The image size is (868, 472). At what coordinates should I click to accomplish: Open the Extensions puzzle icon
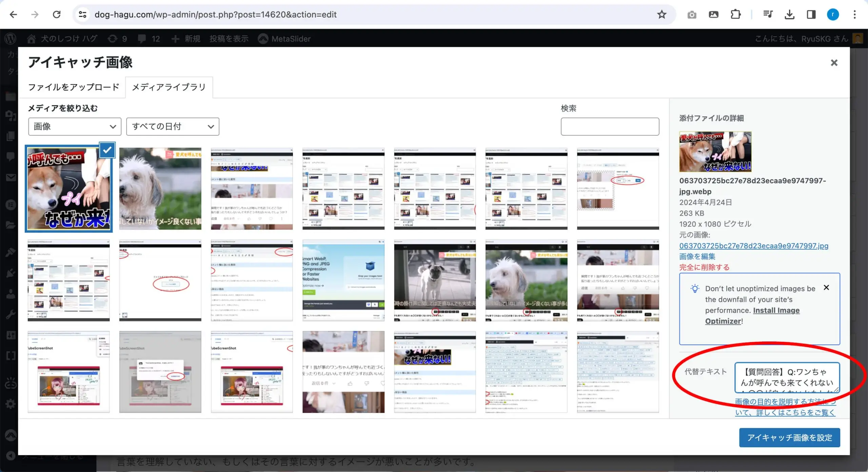(735, 15)
